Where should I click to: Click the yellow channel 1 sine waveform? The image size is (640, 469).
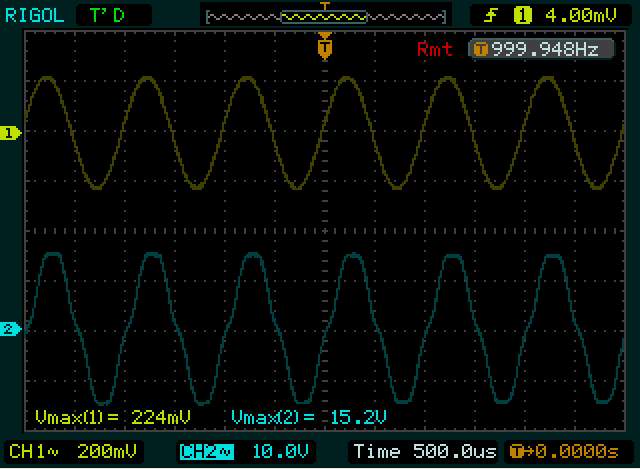click(143, 80)
